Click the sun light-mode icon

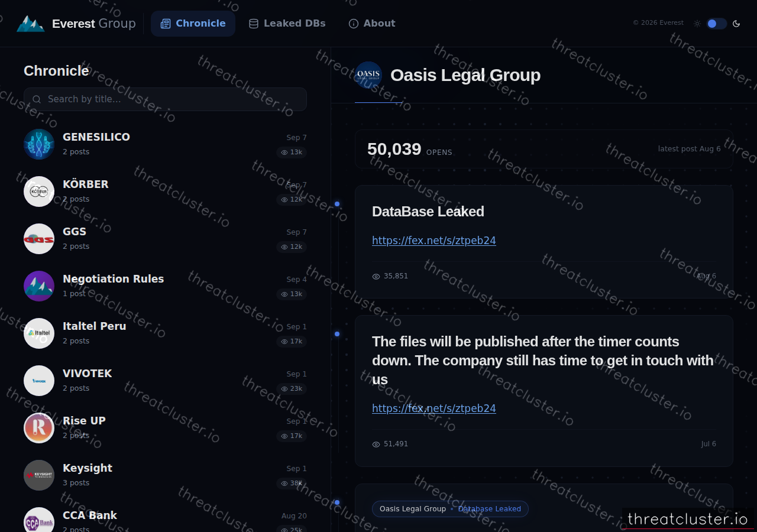697,24
